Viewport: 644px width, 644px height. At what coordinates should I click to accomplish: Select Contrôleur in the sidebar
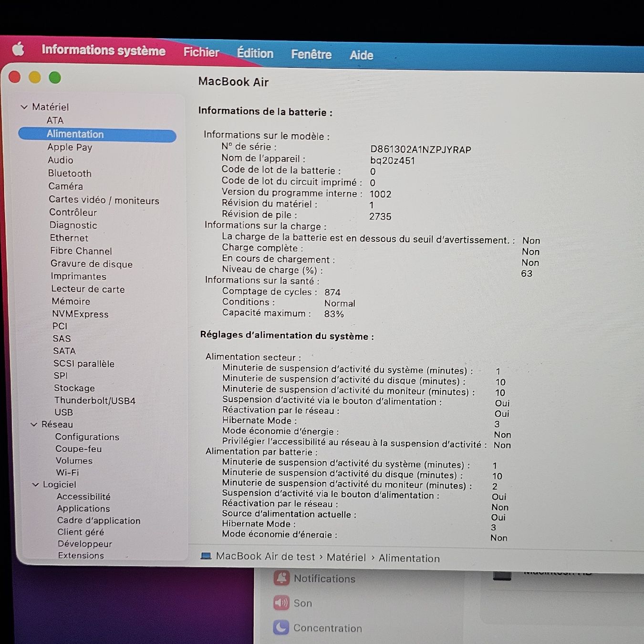pyautogui.click(x=73, y=212)
